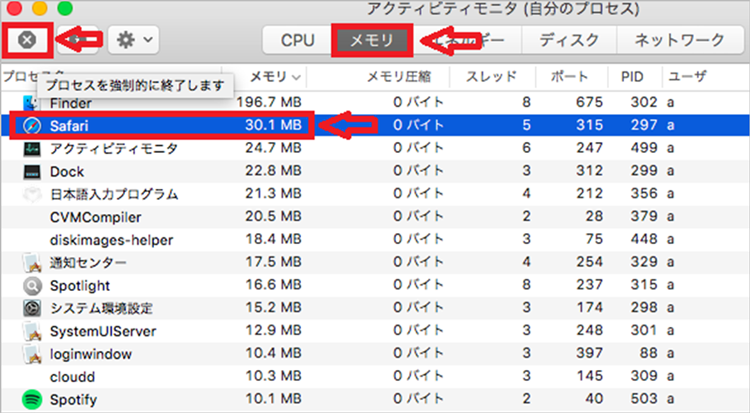Open the ディスク tab
750x413 pixels.
569,40
